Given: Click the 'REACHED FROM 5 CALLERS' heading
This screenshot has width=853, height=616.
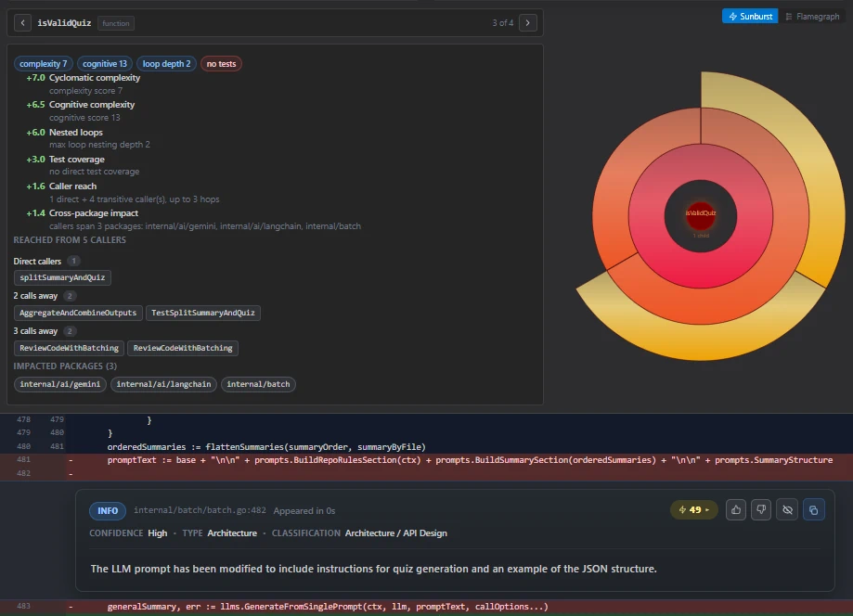Looking at the screenshot, I should tap(70, 239).
